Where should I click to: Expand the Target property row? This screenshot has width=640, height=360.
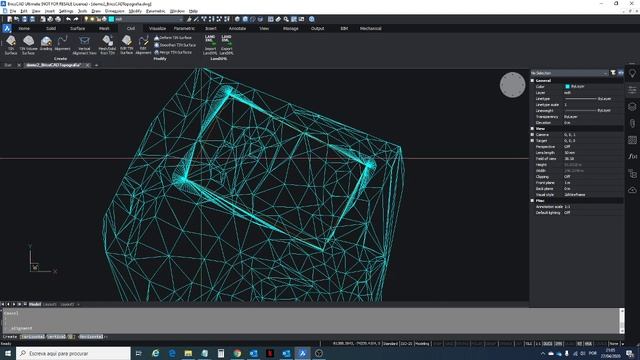(533, 140)
